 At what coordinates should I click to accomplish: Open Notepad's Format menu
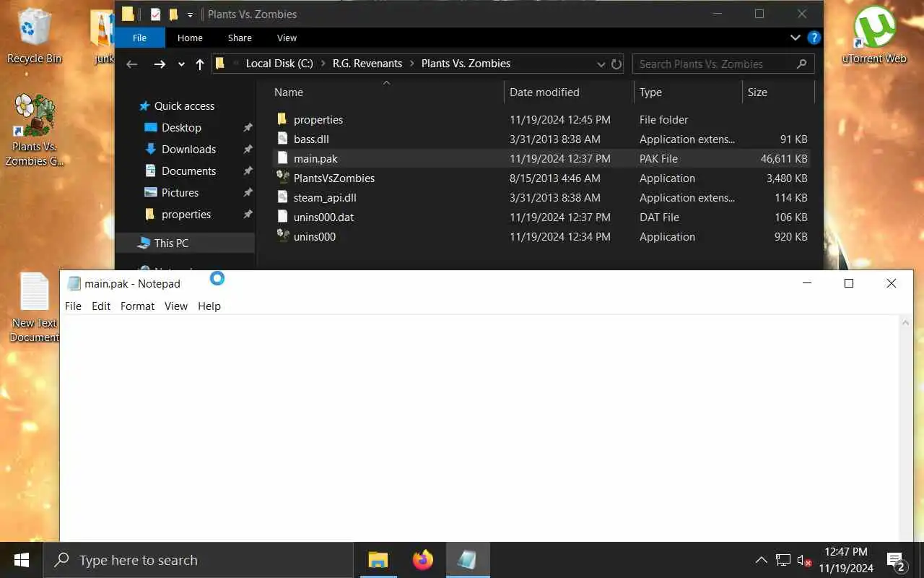click(137, 306)
